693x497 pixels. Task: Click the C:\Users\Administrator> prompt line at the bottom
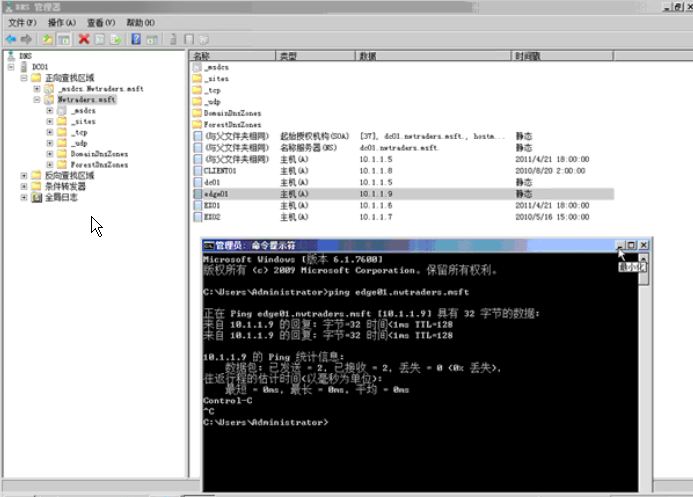(266, 422)
